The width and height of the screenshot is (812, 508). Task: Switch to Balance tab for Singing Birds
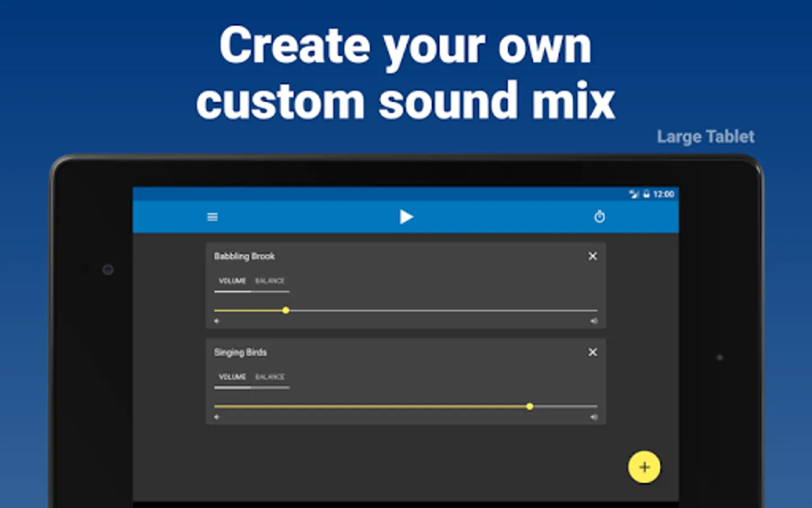270,377
